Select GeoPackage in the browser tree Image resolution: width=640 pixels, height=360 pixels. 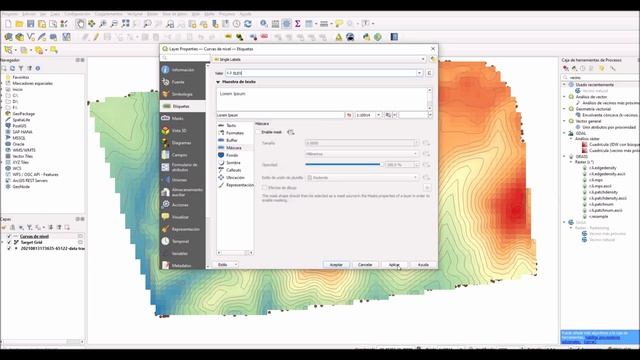tap(23, 114)
